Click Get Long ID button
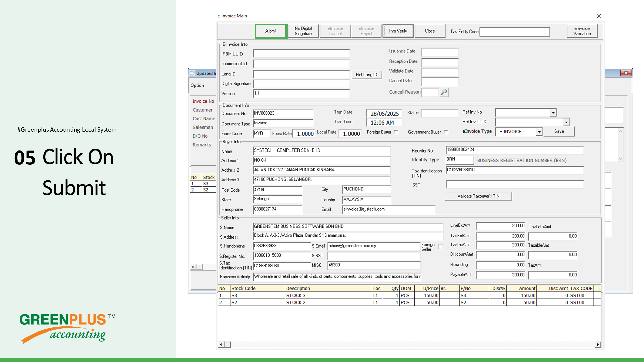The width and height of the screenshot is (644, 362). point(366,75)
